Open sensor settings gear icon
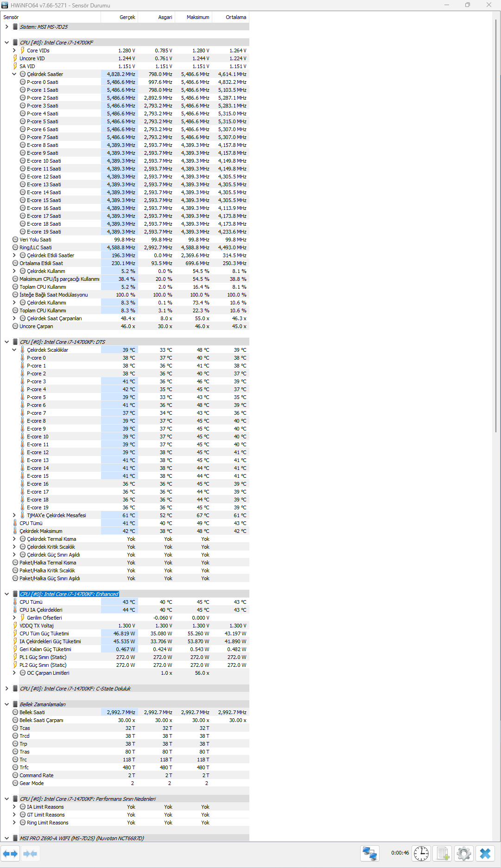This screenshot has width=501, height=868. 463,853
